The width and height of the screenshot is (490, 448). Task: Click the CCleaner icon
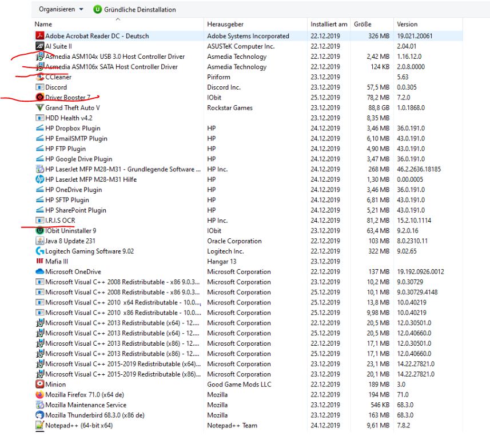coord(39,77)
